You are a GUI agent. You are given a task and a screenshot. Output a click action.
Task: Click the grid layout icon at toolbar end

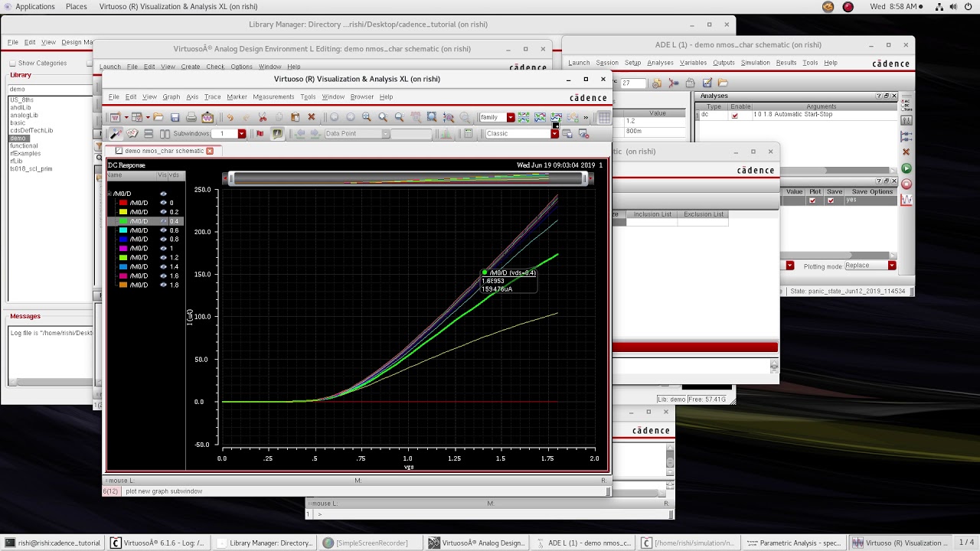pos(603,117)
